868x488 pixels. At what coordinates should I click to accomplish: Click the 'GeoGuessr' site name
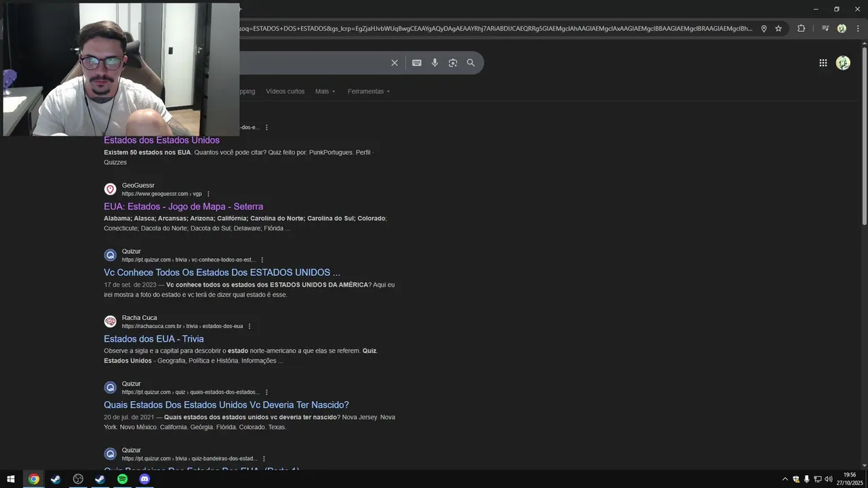[138, 185]
